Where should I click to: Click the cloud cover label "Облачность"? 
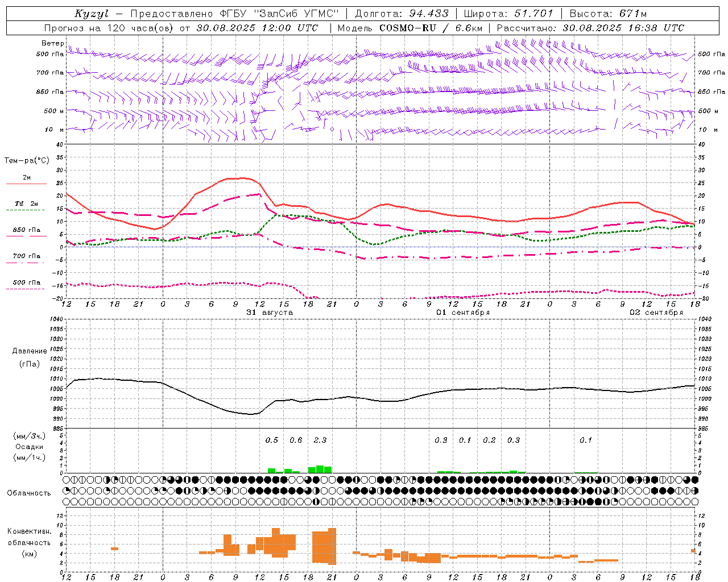(x=29, y=493)
